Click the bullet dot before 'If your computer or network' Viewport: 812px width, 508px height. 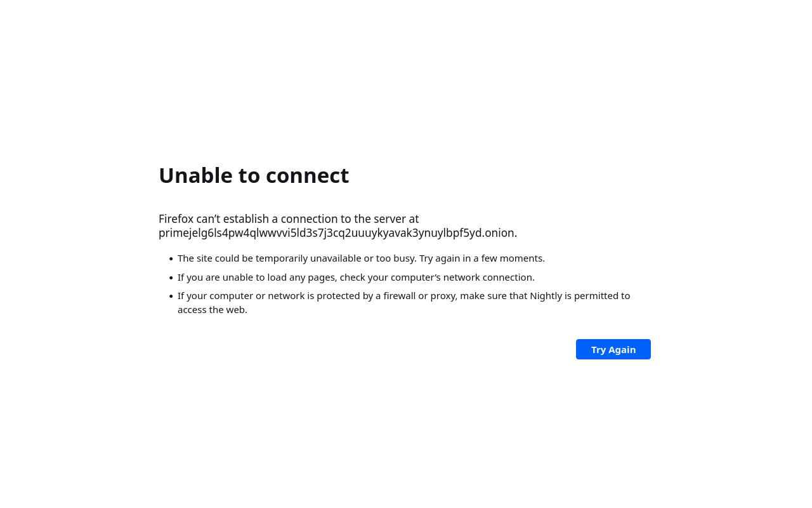point(171,297)
